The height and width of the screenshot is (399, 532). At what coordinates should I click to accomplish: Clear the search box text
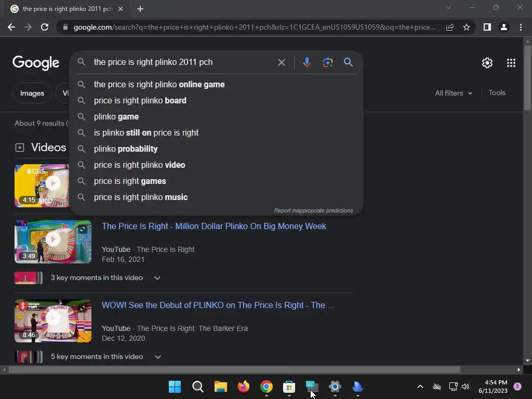point(281,62)
